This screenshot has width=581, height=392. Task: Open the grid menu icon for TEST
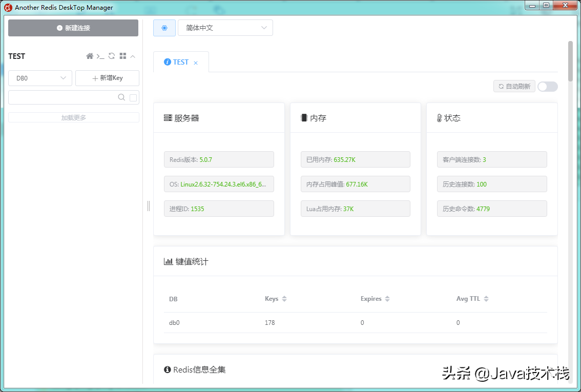(x=123, y=56)
